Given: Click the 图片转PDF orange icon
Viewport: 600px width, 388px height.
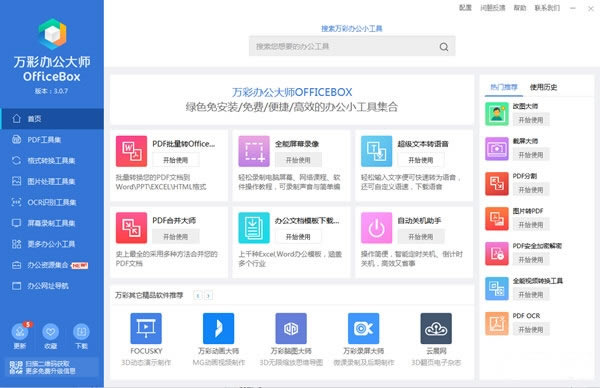Looking at the screenshot, I should click(497, 219).
